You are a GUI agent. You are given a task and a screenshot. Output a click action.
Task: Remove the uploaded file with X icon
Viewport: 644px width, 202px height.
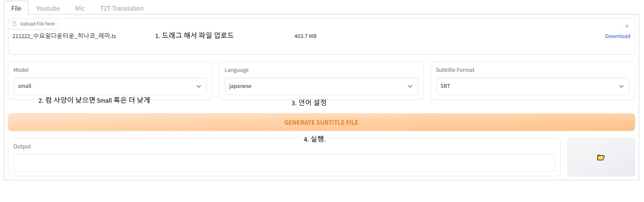[627, 26]
